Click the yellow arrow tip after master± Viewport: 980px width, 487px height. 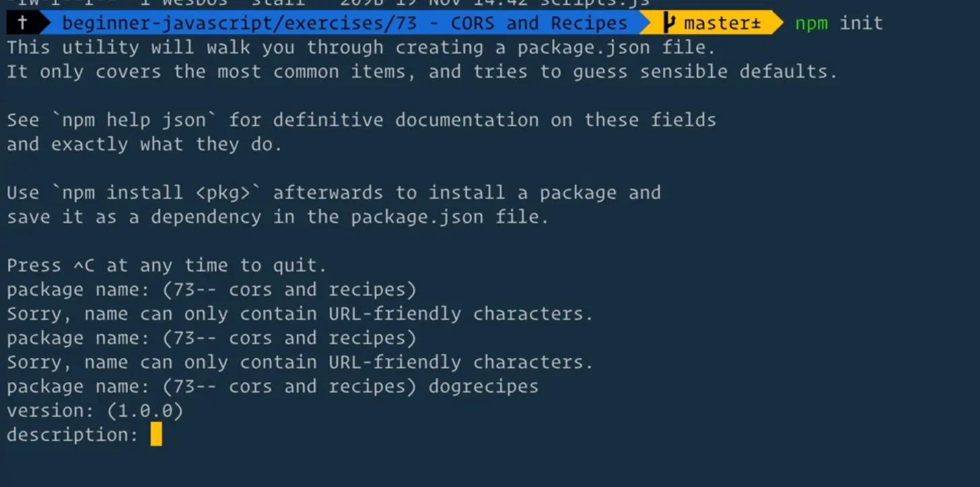[777, 24]
